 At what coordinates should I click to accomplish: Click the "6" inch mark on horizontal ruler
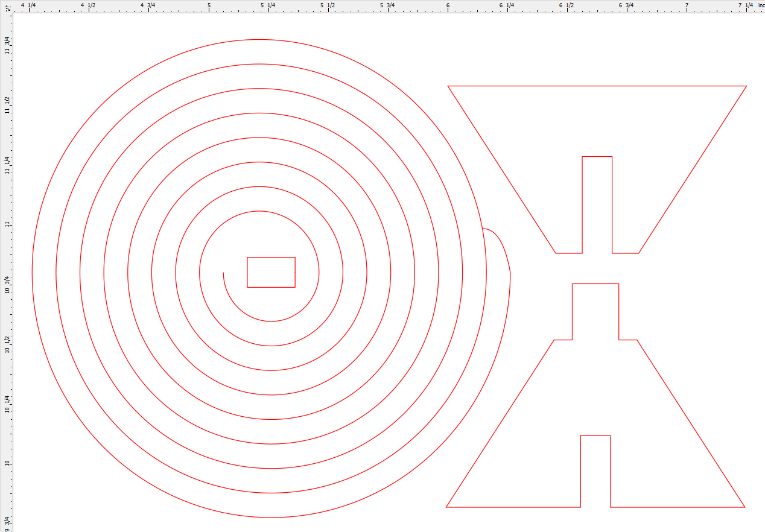(448, 5)
